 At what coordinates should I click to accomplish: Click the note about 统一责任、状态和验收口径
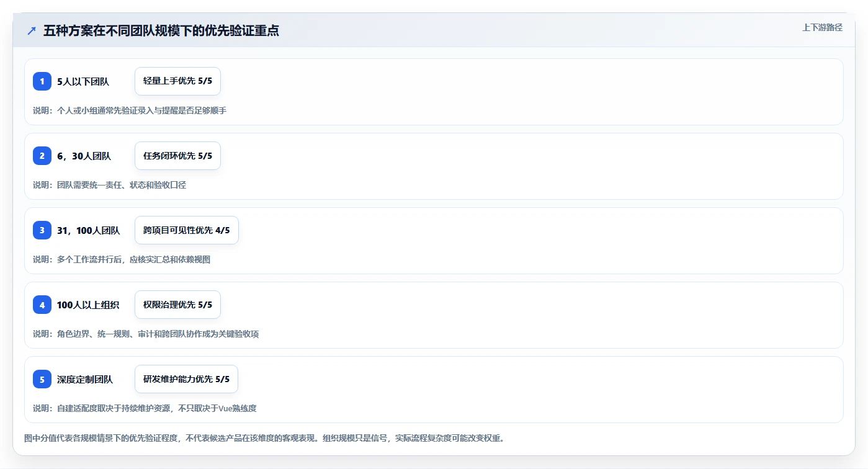(110, 185)
